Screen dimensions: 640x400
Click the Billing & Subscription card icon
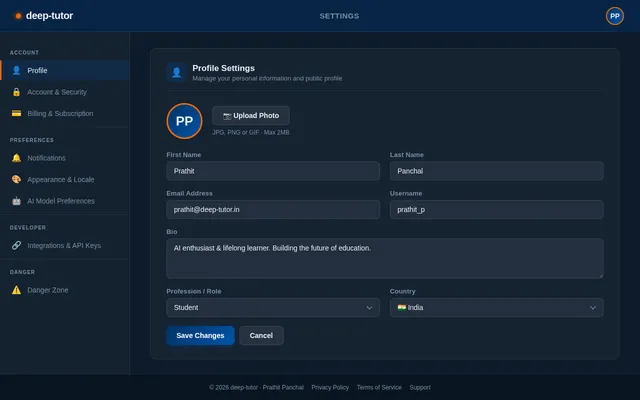point(16,113)
